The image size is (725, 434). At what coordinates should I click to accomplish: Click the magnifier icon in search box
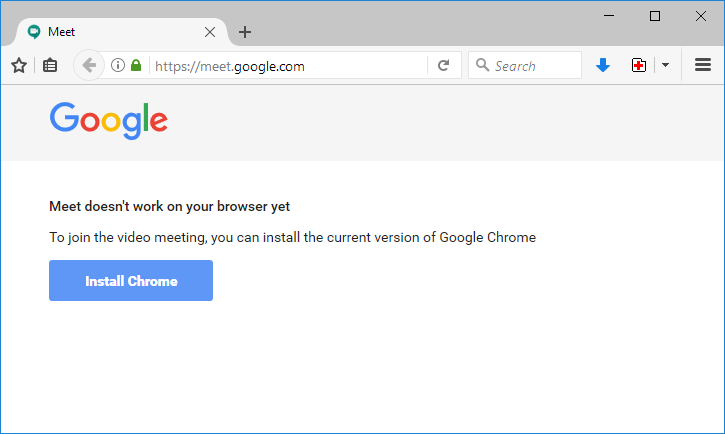(482, 66)
